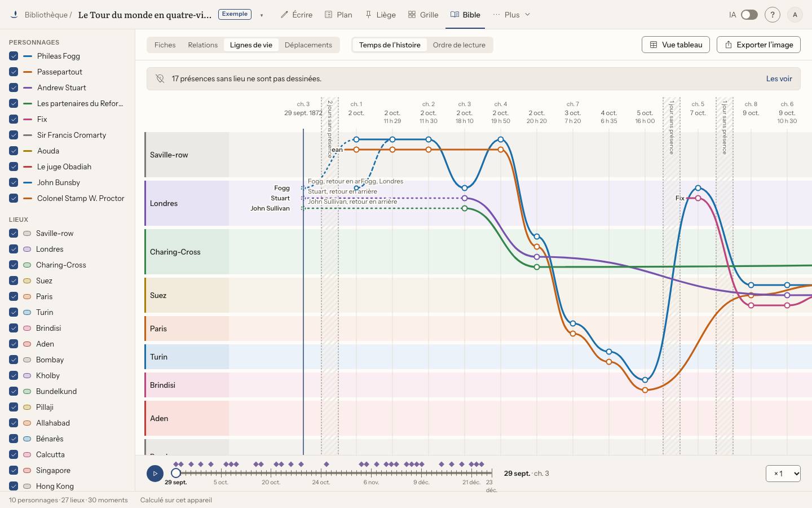The height and width of the screenshot is (508, 812).
Task: Click the hidden-location icon in the warning banner
Action: point(160,79)
